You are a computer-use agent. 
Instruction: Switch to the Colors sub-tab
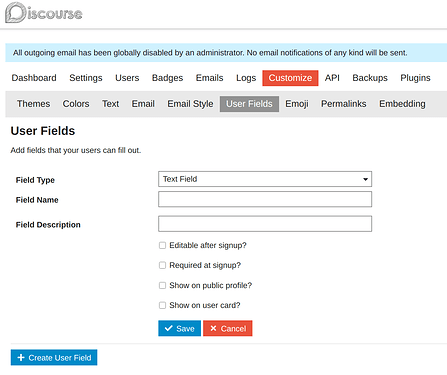pos(76,104)
